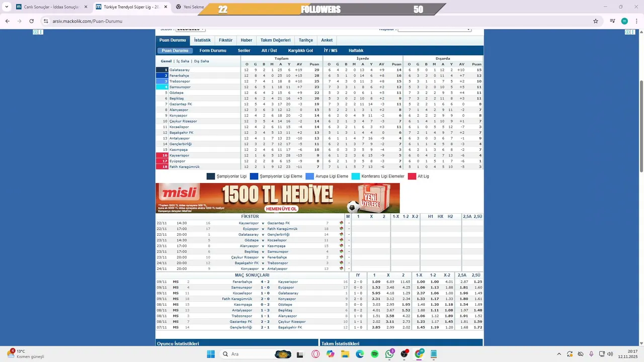
Task: Reload the current page
Action: pos(32,21)
